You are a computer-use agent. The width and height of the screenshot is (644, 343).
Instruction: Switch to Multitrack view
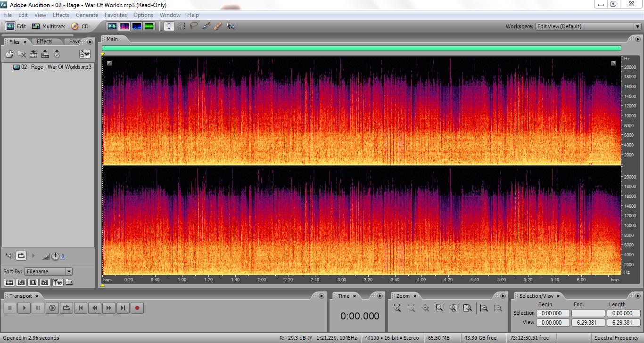coord(49,26)
